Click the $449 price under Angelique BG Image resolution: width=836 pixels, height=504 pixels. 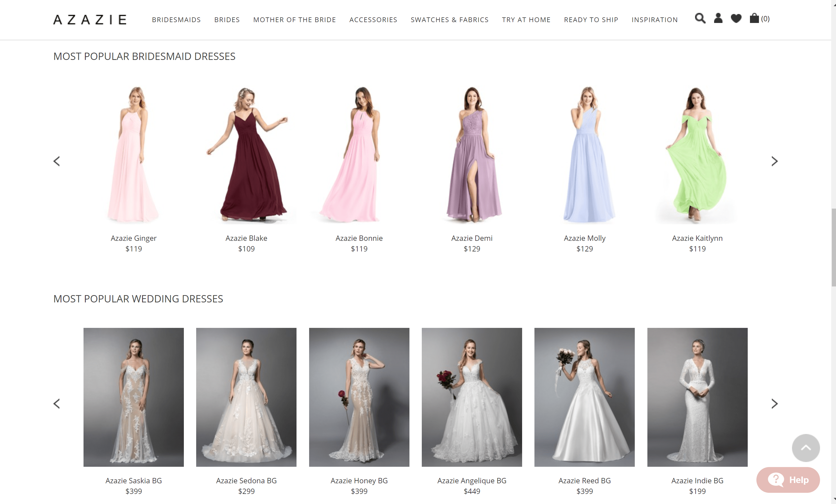(x=472, y=491)
